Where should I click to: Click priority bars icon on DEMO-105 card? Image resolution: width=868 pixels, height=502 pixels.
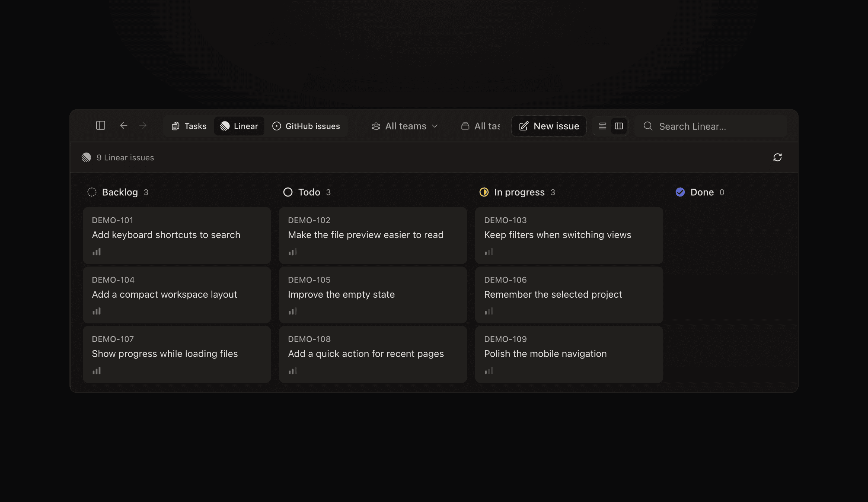tap(292, 311)
